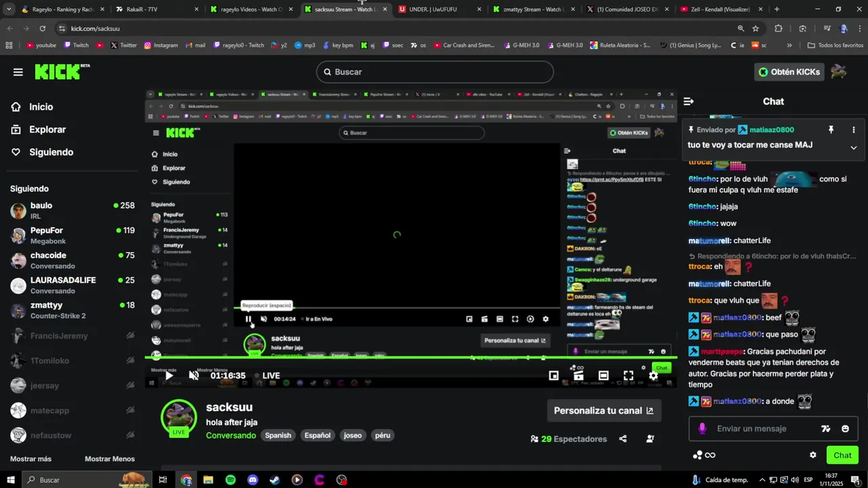The width and height of the screenshot is (868, 488).
Task: Toggle theater mode in player
Action: tap(604, 375)
